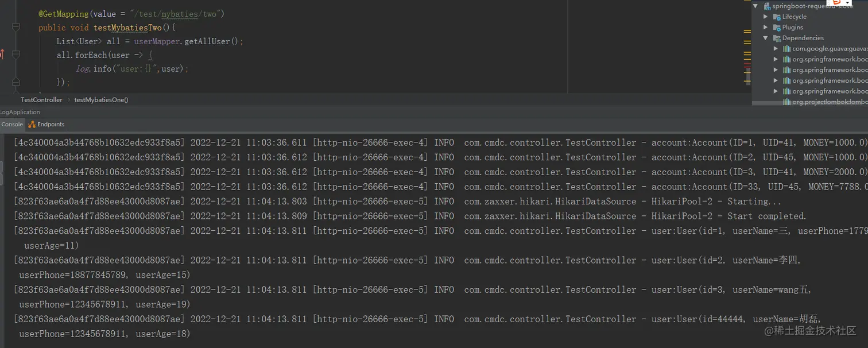The image size is (868, 348).
Task: Collapse the Dependencies node arrow
Action: [x=766, y=38]
